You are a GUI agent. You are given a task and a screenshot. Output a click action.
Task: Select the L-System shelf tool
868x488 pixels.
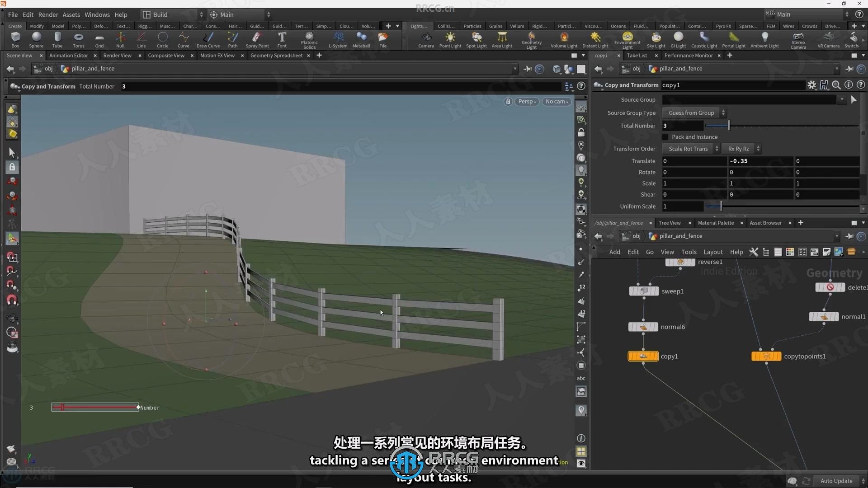point(338,40)
